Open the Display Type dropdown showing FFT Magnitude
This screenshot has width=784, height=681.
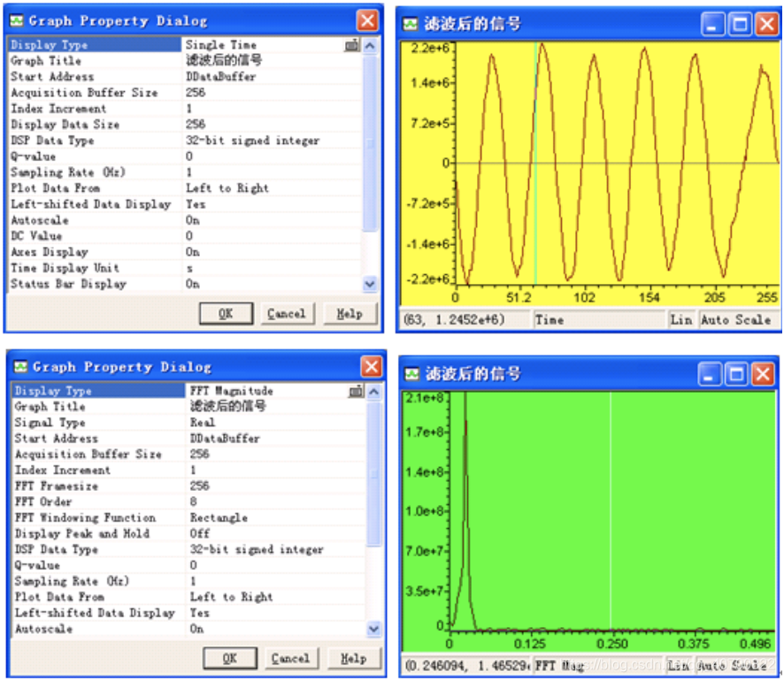356,391
